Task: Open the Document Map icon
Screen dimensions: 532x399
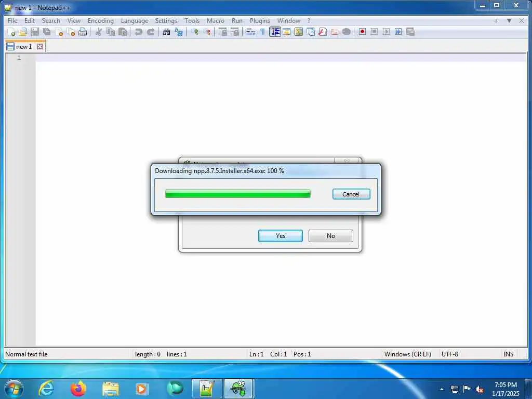Action: (299, 32)
